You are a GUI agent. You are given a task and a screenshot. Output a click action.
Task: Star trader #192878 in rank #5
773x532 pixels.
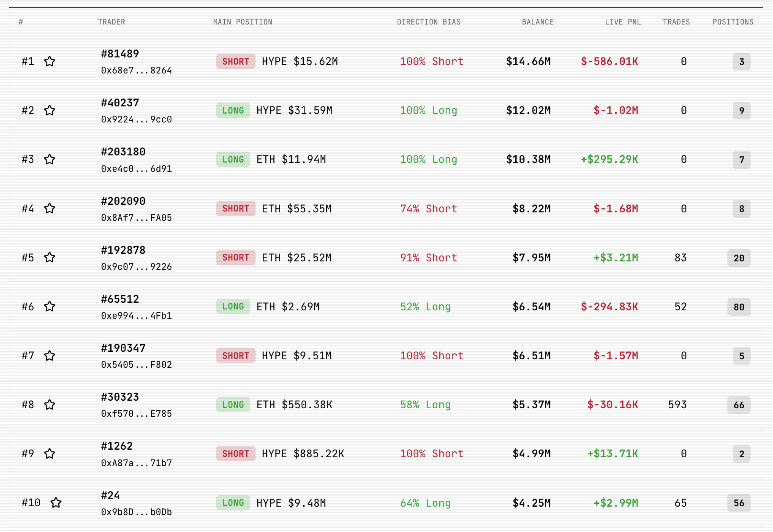click(x=50, y=258)
